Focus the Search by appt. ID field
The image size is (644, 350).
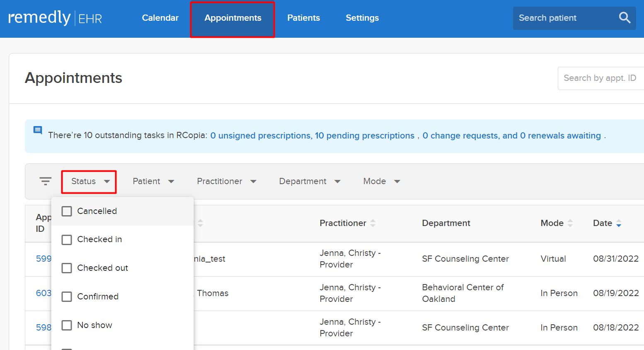[x=601, y=78]
